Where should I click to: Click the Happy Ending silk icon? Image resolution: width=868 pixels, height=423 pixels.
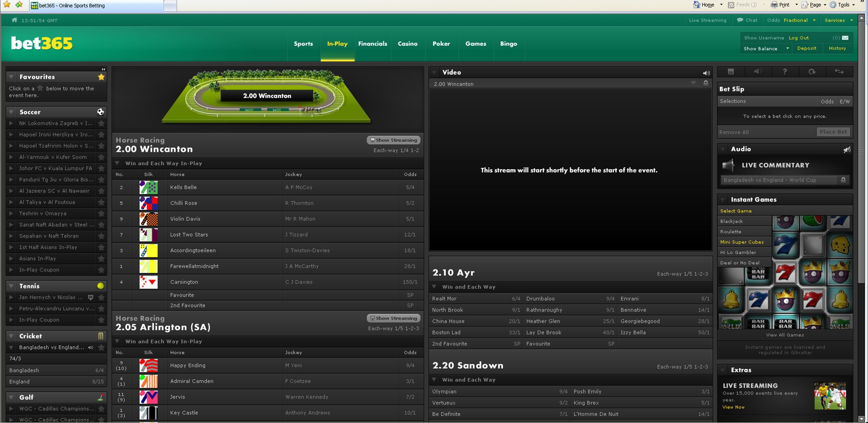[149, 365]
